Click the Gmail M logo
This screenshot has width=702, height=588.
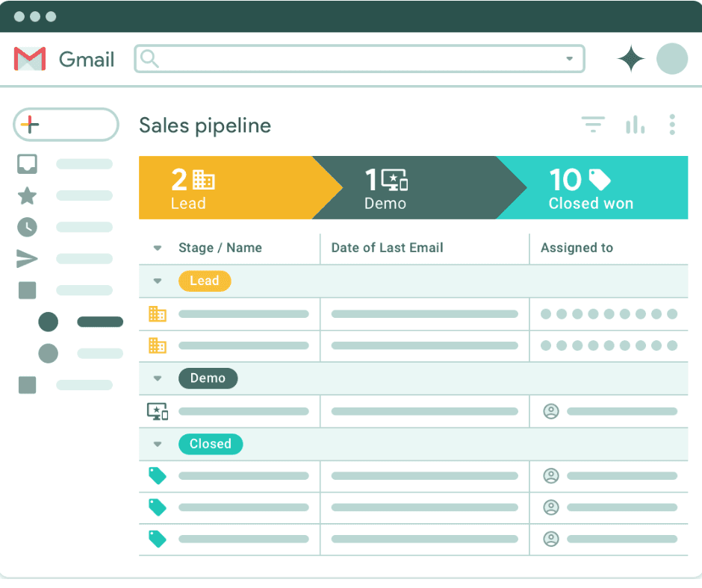[x=30, y=59]
